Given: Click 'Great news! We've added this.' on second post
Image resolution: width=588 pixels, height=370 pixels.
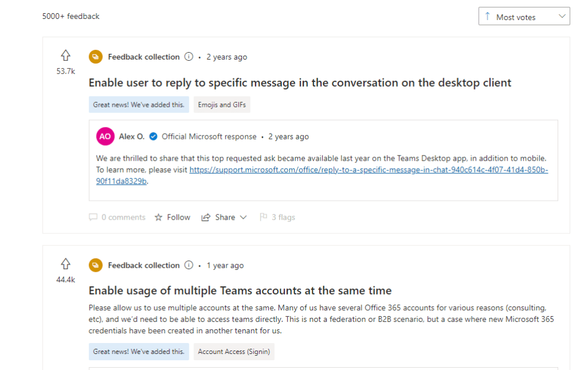Looking at the screenshot, I should click(x=139, y=352).
